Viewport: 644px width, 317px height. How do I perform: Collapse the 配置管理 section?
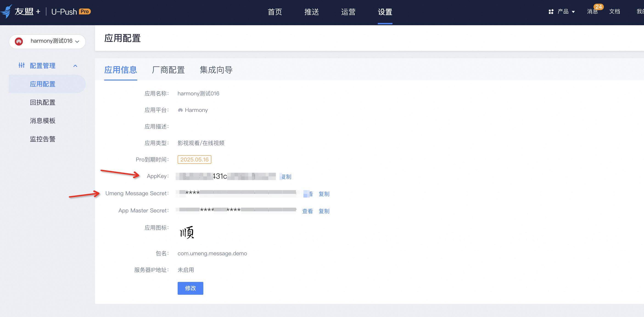coord(75,66)
